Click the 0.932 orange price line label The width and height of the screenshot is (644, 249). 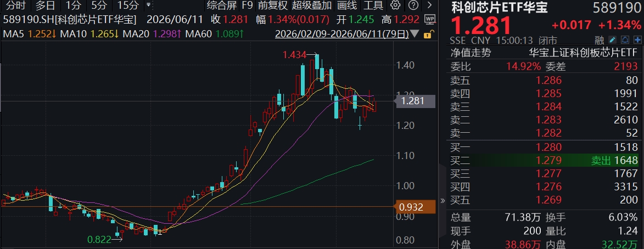[x=415, y=207]
